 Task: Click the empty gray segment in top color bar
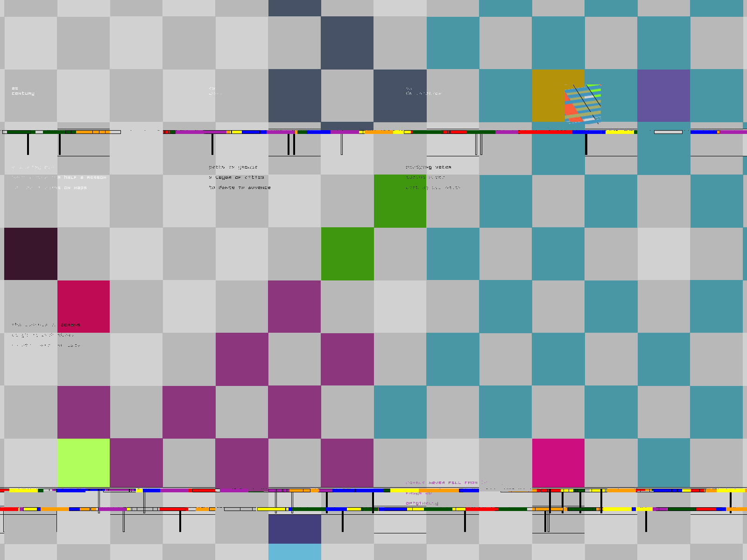tap(668, 132)
